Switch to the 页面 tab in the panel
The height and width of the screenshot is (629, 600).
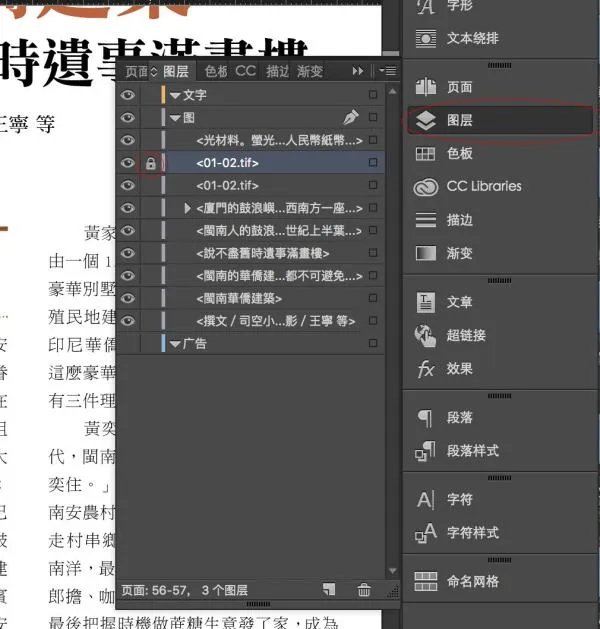(x=137, y=72)
